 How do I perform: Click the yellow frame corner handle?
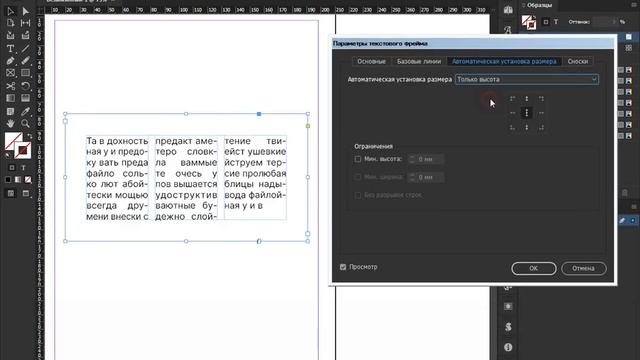coord(308,126)
